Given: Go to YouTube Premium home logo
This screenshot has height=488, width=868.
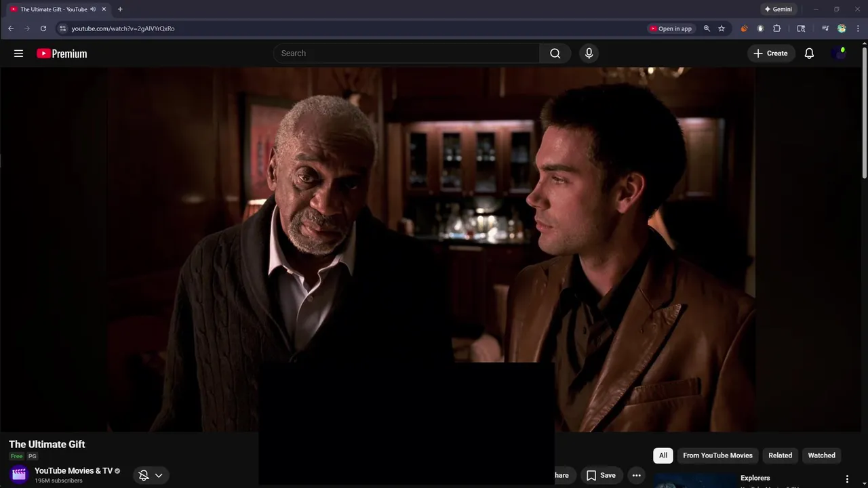Looking at the screenshot, I should click(62, 54).
